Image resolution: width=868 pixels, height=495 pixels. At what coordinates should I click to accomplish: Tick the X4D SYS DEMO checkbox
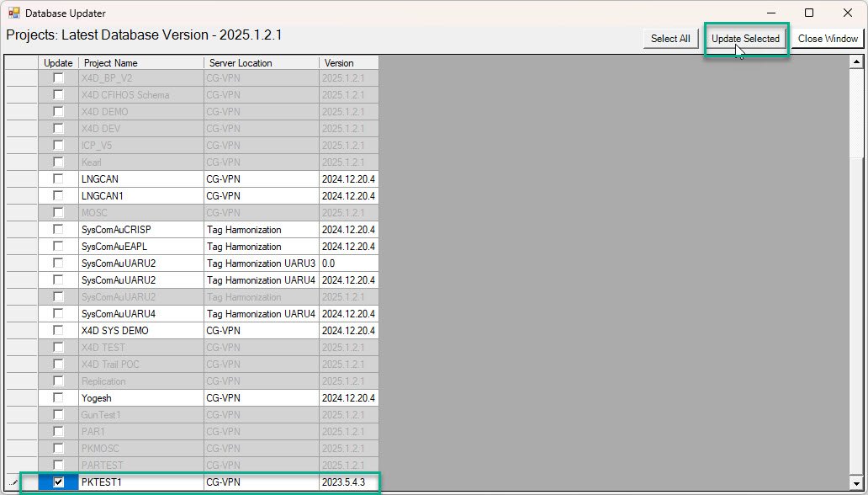pyautogui.click(x=58, y=331)
